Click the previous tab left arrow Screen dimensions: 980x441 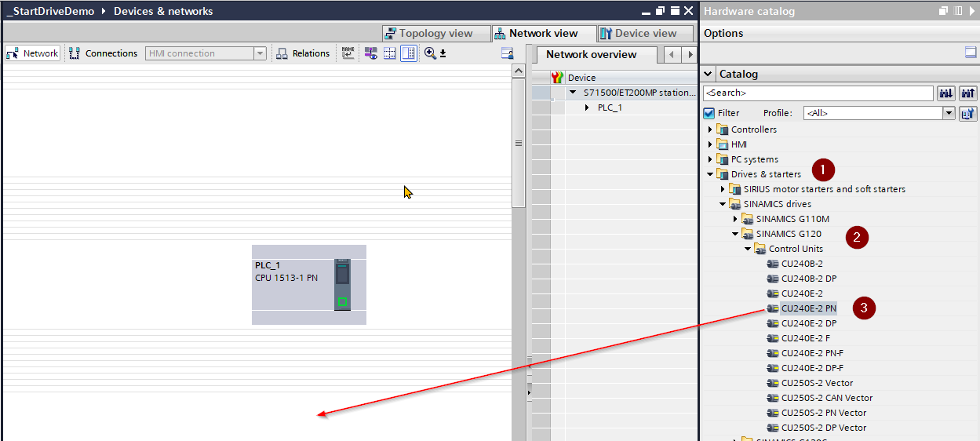[672, 54]
